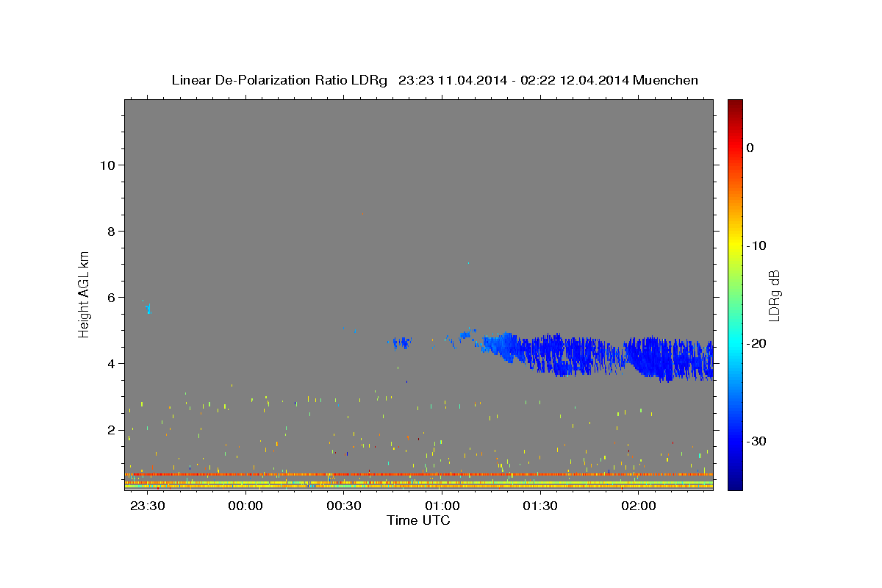The image size is (882, 588).
Task: Click the plot title 'Linear De-Polarization Ratio LDRg'
Action: click(279, 80)
